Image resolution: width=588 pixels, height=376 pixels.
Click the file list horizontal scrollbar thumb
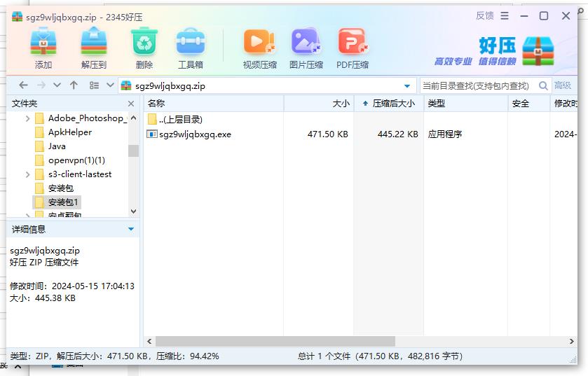275,341
